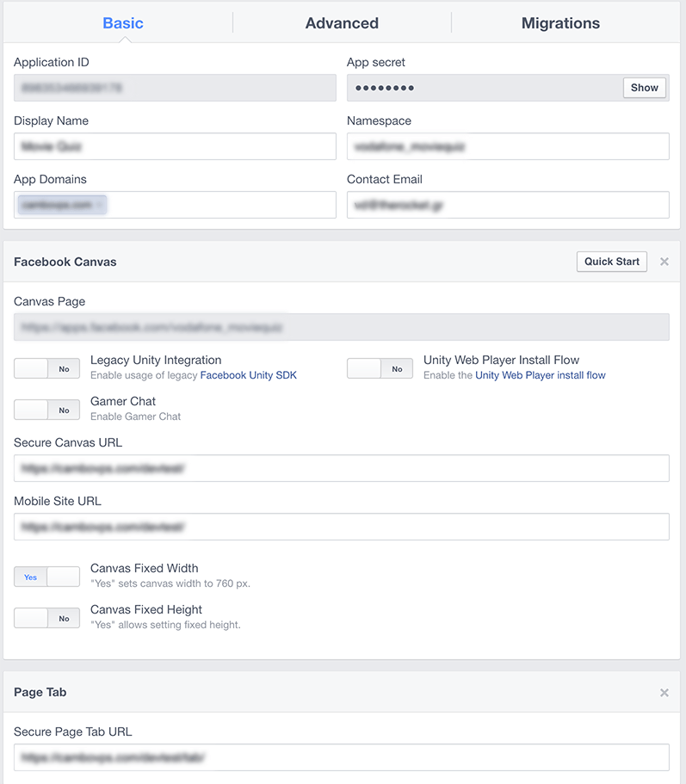Click the Facebook Canvas section heading
This screenshot has height=784, width=686.
pos(65,262)
